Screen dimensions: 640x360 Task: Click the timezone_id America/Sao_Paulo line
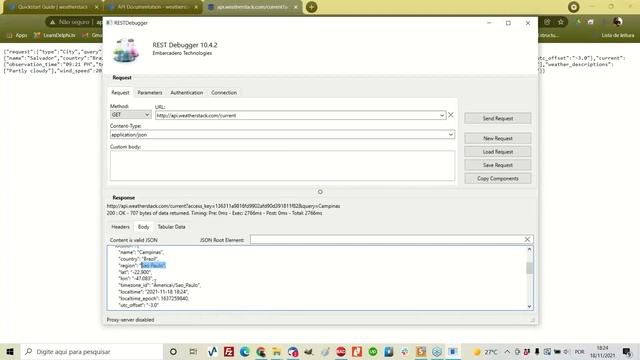[160, 285]
